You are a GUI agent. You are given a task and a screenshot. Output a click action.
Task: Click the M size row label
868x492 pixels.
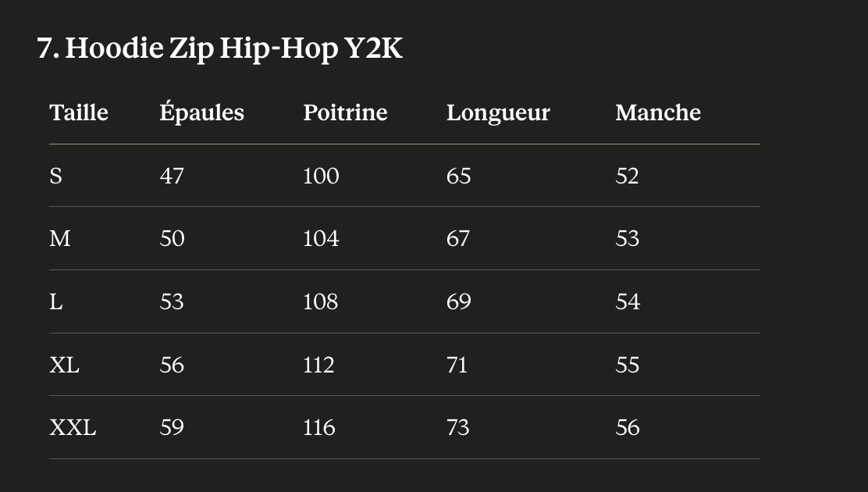[x=60, y=239]
